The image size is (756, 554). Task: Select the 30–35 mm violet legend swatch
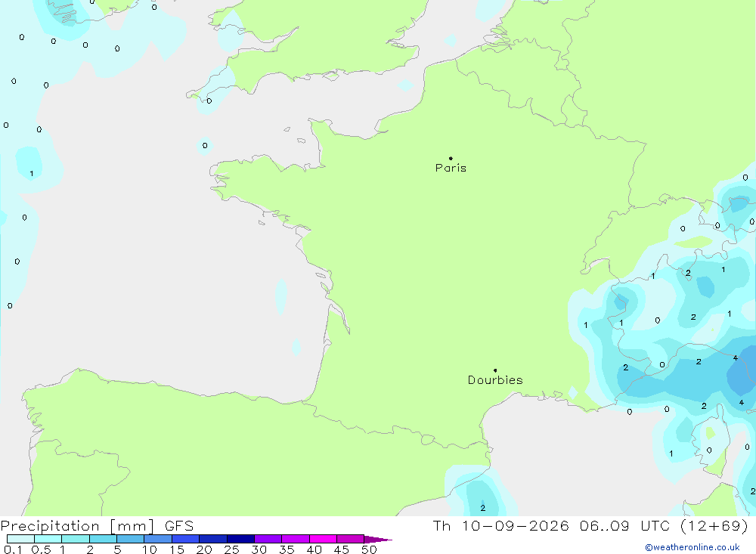point(268,539)
